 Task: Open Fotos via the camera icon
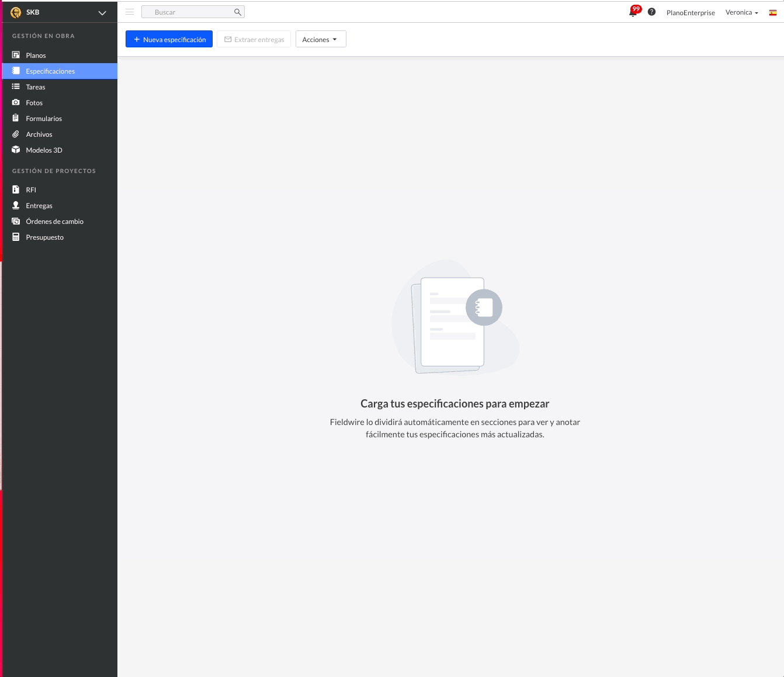click(16, 102)
